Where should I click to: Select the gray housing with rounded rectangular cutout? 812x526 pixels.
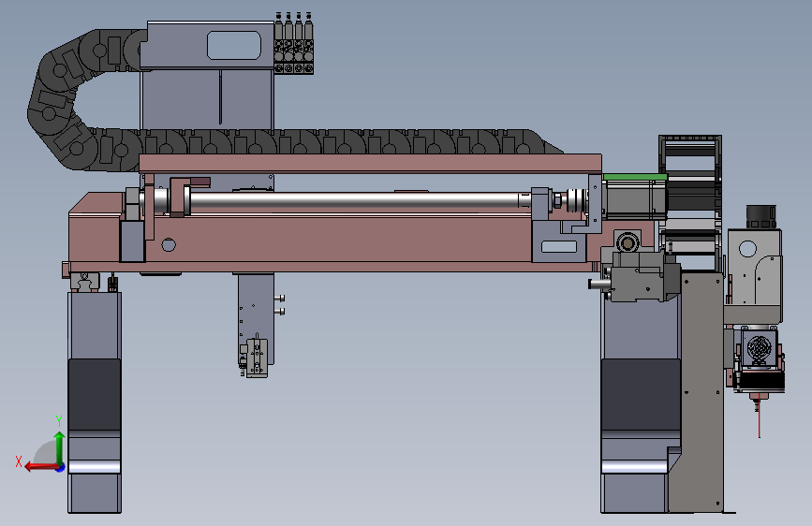click(207, 45)
